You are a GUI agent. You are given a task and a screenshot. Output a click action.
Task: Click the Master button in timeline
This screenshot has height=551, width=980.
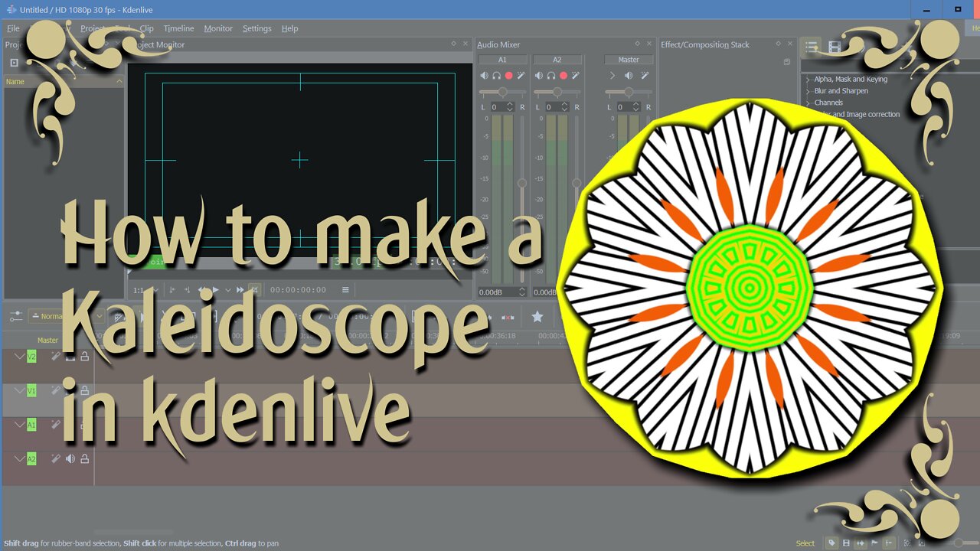47,341
